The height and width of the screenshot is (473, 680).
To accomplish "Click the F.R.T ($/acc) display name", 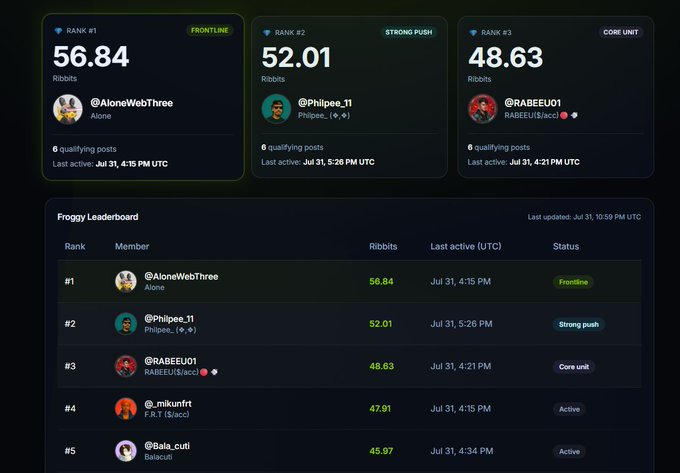I will [x=167, y=414].
